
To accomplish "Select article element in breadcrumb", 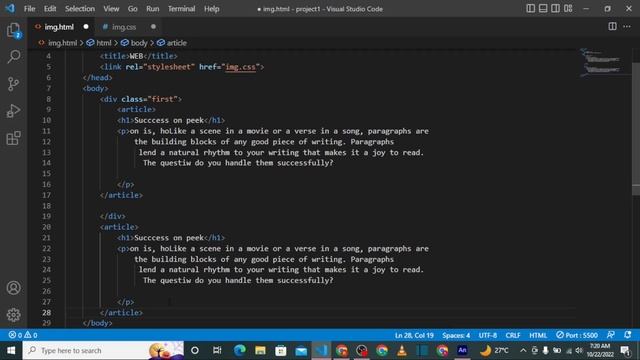I will coord(176,43).
